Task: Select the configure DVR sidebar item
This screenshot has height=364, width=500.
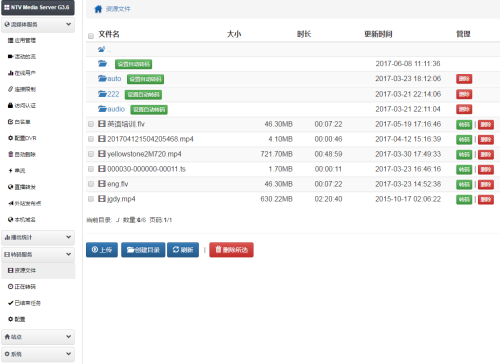Action: (22, 138)
